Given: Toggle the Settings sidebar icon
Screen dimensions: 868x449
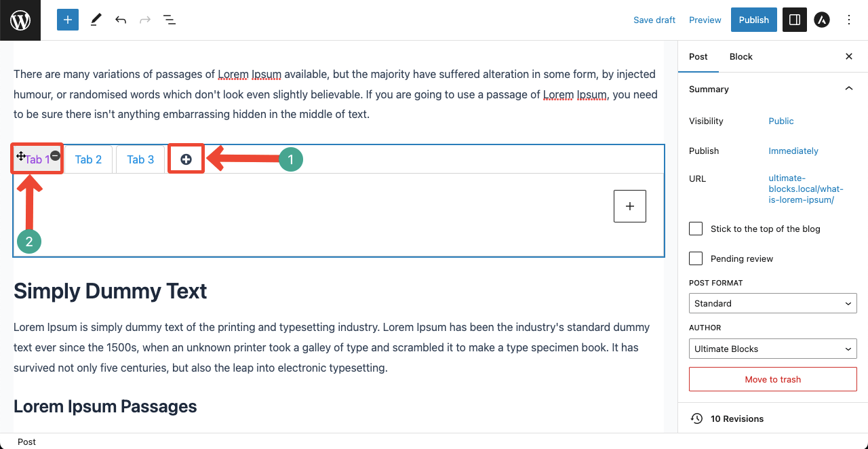Looking at the screenshot, I should (x=795, y=20).
